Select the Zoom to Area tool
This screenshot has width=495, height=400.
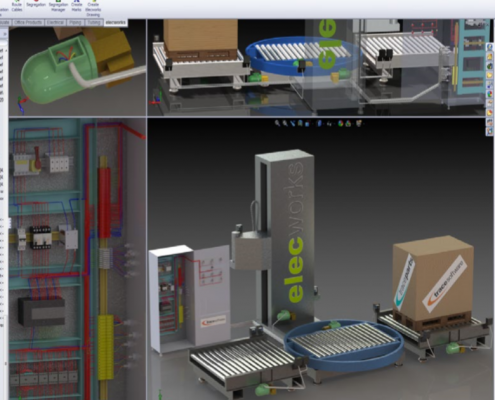[x=285, y=123]
